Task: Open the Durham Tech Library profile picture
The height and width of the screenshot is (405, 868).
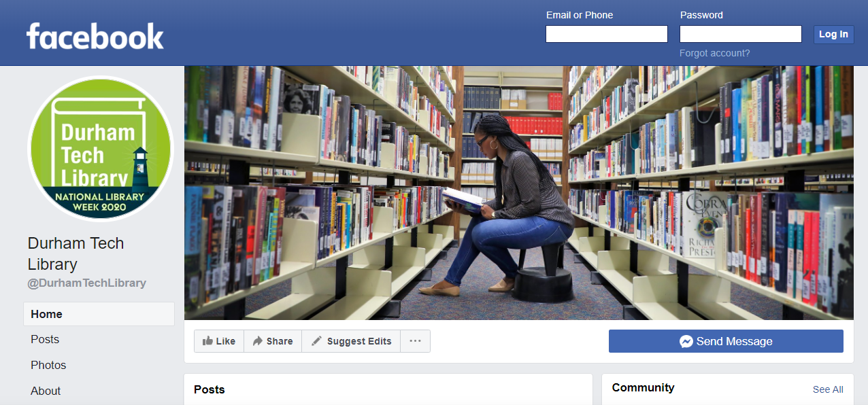Action: pos(101,149)
